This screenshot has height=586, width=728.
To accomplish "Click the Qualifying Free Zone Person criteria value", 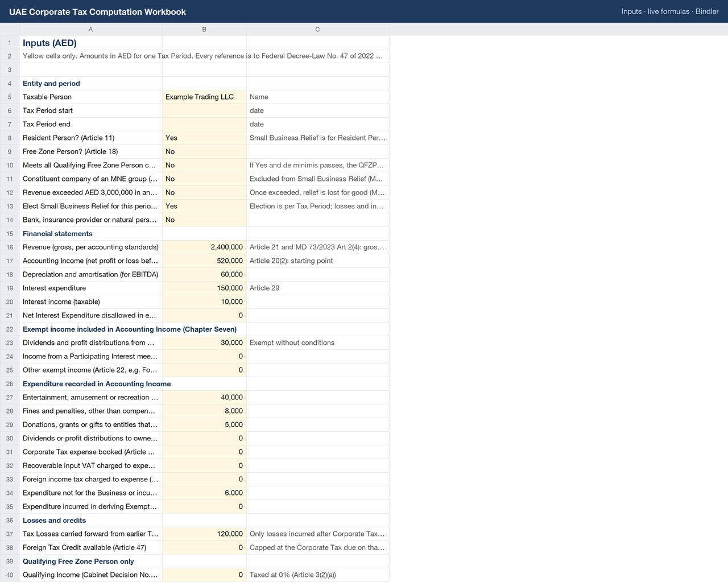I will 204,165.
